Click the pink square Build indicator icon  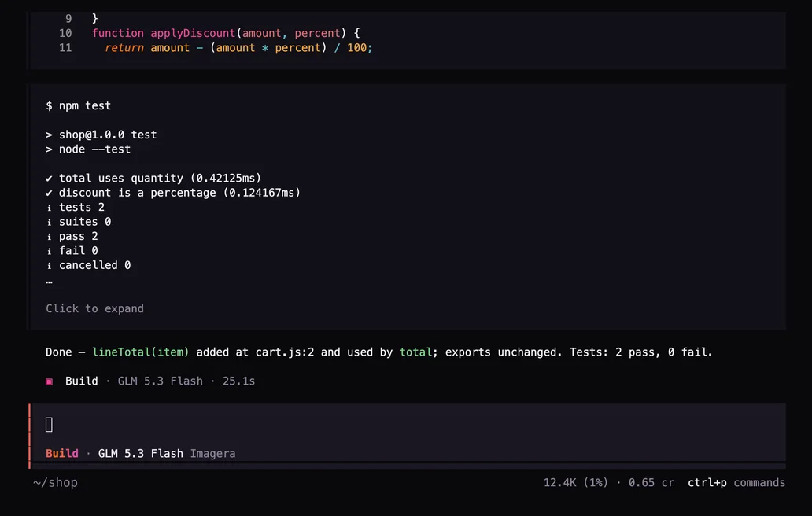click(x=50, y=381)
